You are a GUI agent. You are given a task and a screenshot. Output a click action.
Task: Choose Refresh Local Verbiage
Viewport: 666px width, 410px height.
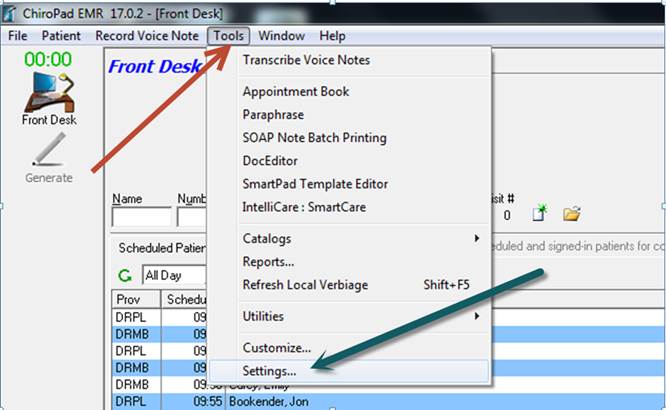pyautogui.click(x=349, y=285)
